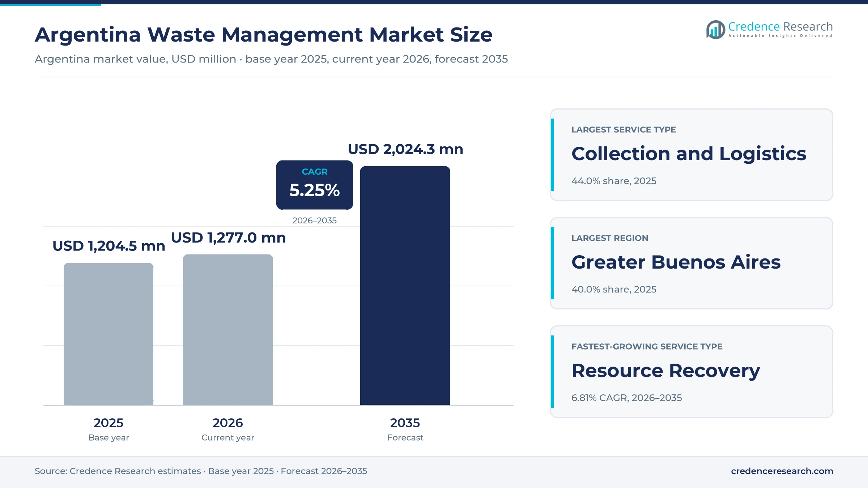Click the Forecast caption
Viewport: 868px width, 488px height.
(x=405, y=438)
